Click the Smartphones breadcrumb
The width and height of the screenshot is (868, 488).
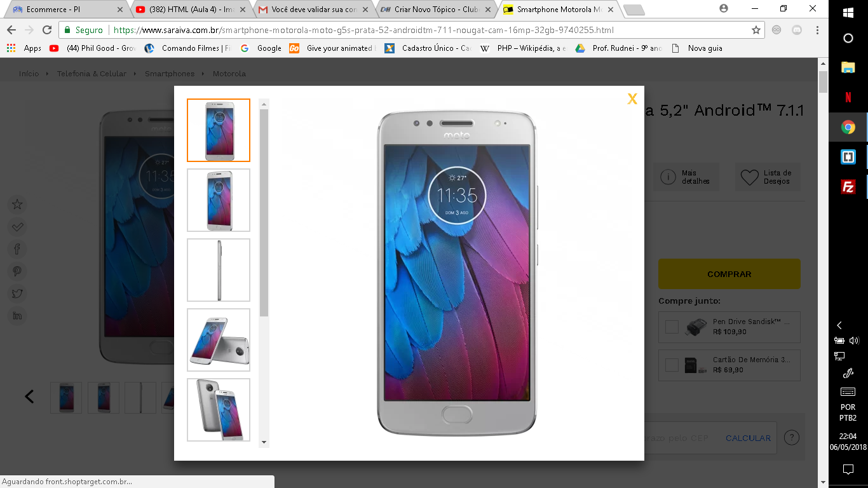click(170, 74)
